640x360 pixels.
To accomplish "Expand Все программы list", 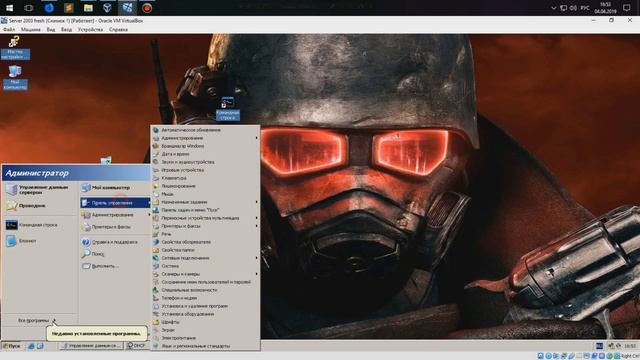I will coord(37,320).
